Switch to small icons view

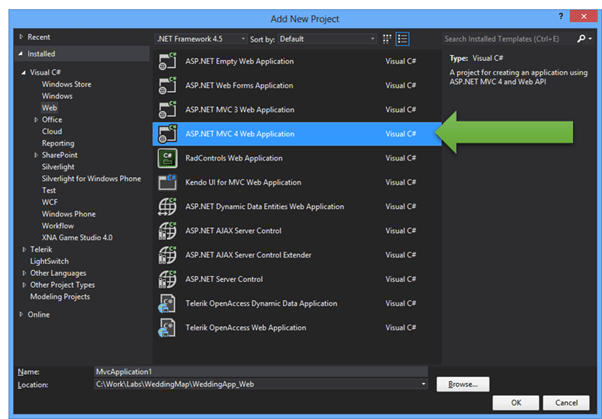coord(387,39)
